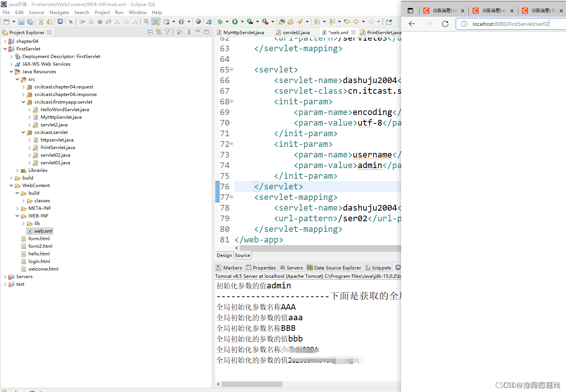Click the line reading </web-app> in editor

(x=259, y=240)
